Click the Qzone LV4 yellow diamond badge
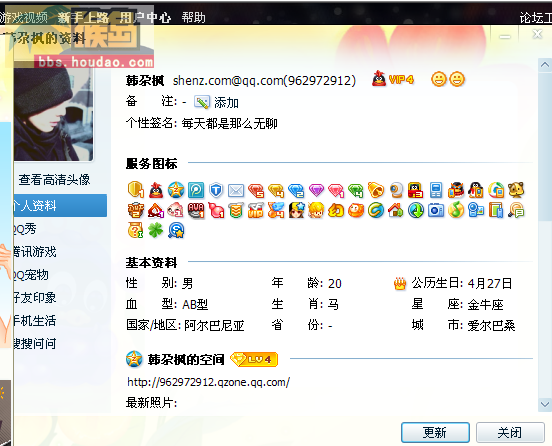The image size is (552, 446). [x=254, y=359]
